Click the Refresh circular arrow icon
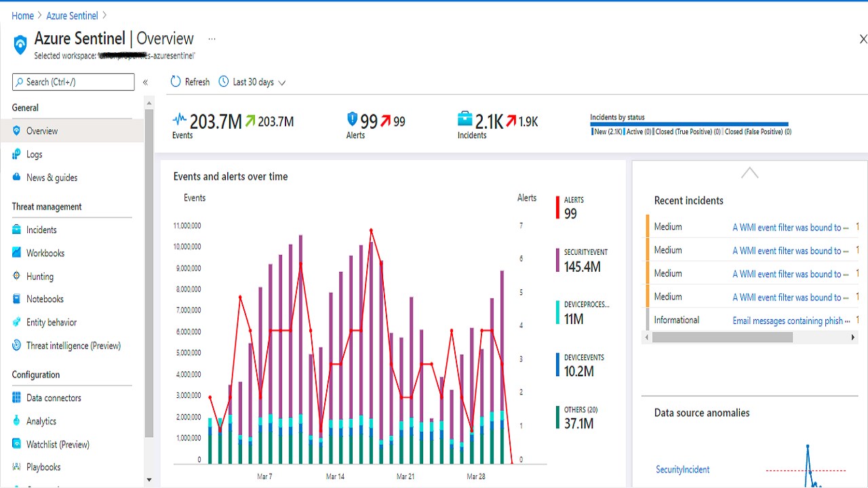Screen dimensions: 868x488 176,82
